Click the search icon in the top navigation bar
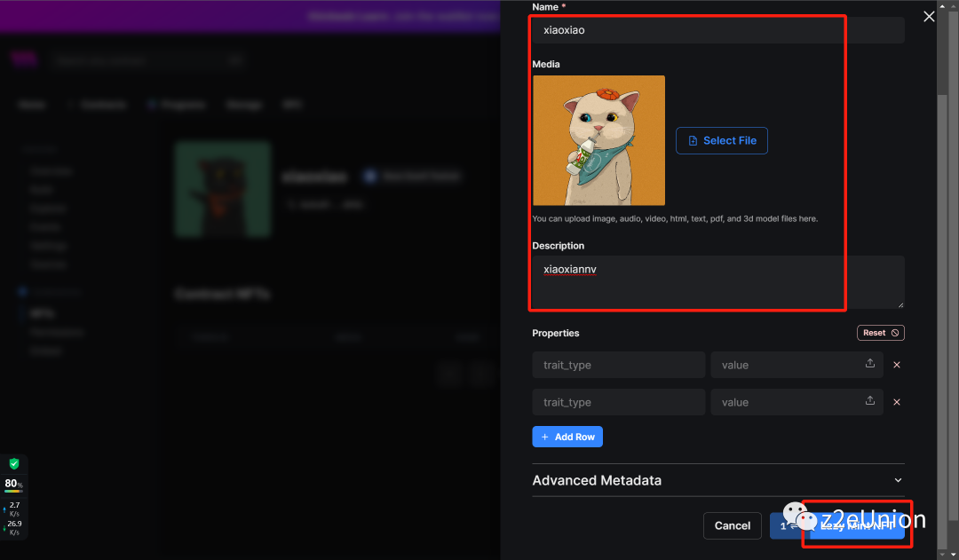959x560 pixels. tap(234, 59)
